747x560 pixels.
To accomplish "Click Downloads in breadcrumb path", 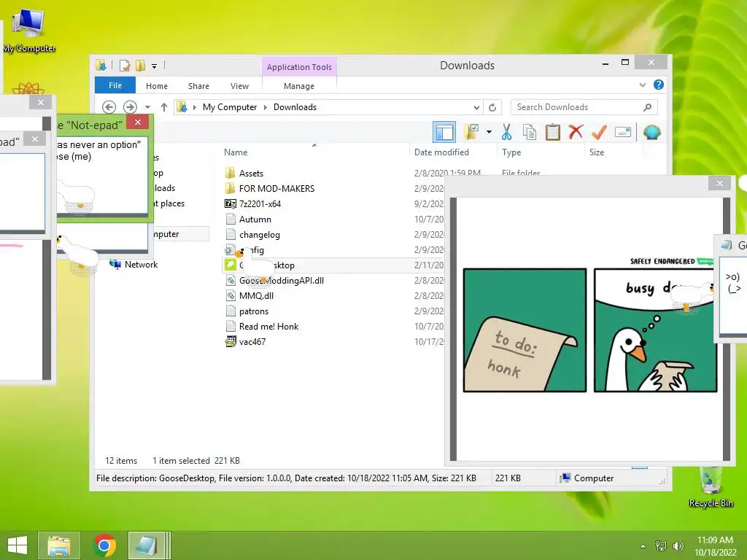I will 295,107.
